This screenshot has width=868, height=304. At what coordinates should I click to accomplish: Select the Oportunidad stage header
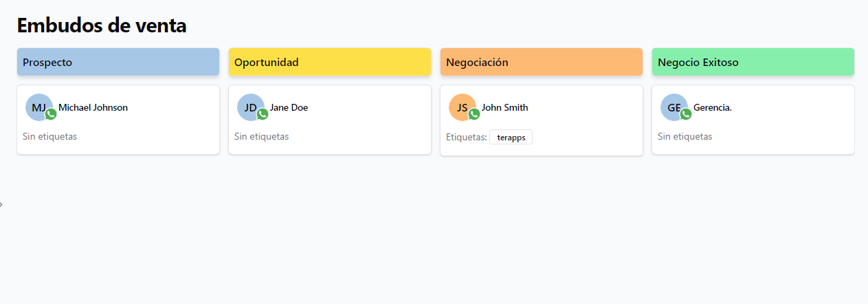click(x=330, y=62)
